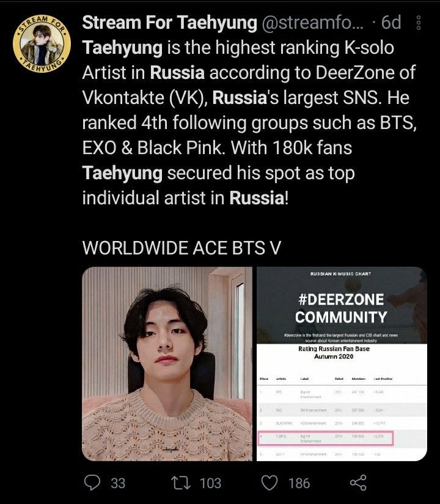Open the @streamfo... username handle
The height and width of the screenshot is (504, 440).
313,23
